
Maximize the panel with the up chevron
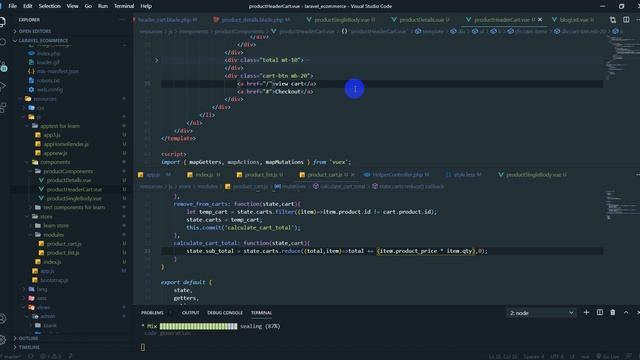(626, 313)
